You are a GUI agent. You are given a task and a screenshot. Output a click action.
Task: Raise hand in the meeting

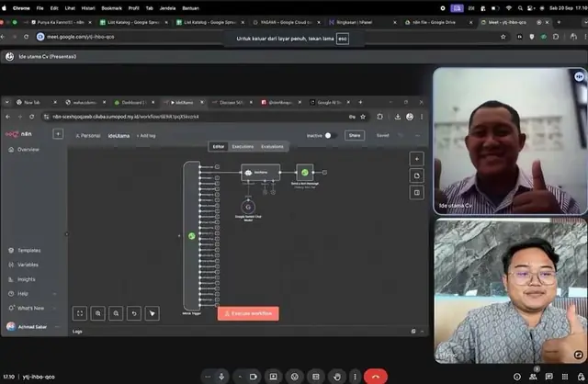coord(337,377)
